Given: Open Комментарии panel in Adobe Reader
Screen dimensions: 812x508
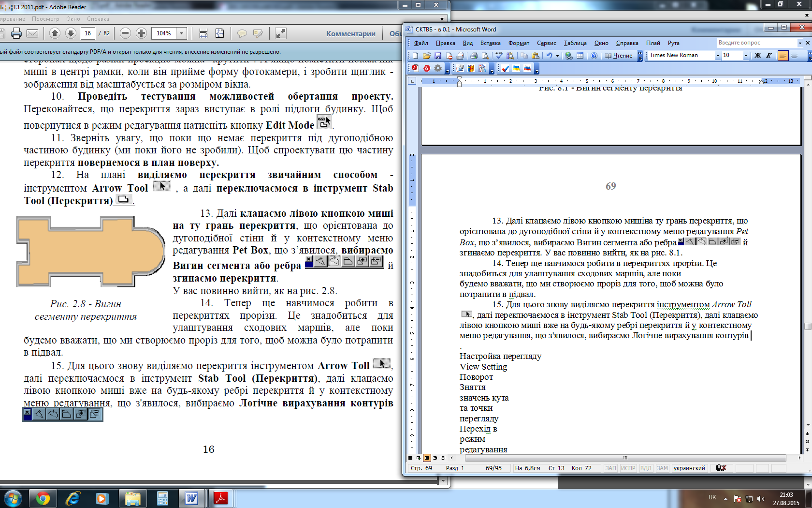Looking at the screenshot, I should 351,33.
